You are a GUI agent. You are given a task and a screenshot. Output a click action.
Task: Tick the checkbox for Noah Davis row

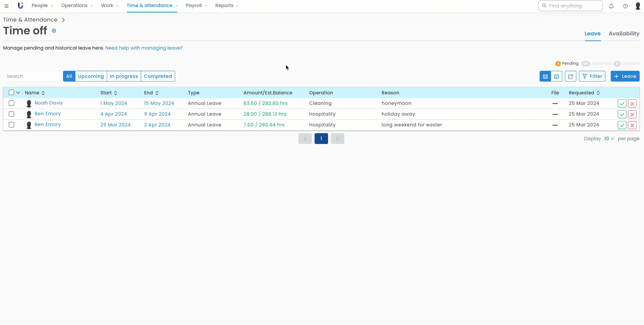click(x=11, y=103)
